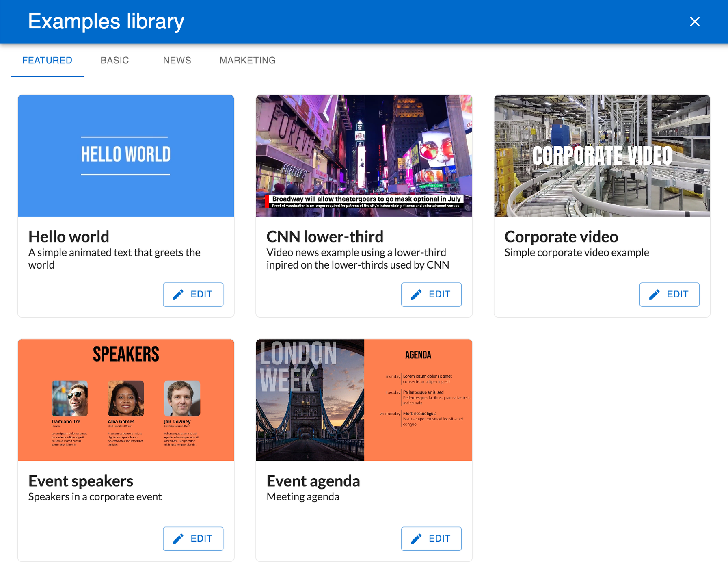The image size is (728, 585).
Task: Click the Corporate Video warehouse thumbnail
Action: coord(602,156)
